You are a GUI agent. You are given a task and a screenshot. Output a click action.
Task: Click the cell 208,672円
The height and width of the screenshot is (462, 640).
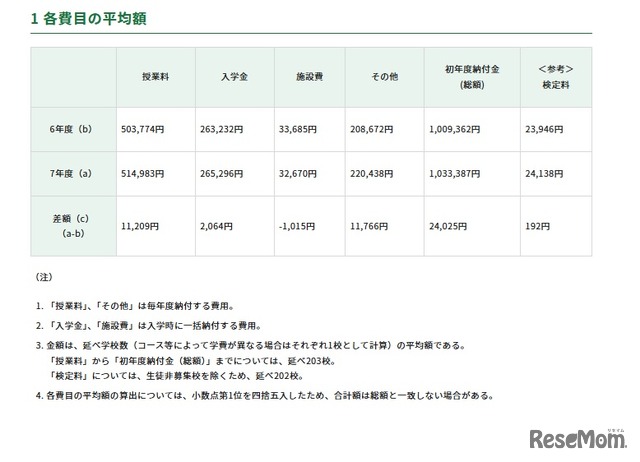(384, 129)
